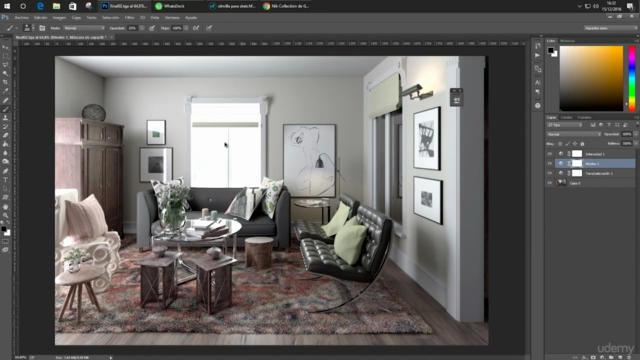Open the Ventana menu

click(172, 18)
